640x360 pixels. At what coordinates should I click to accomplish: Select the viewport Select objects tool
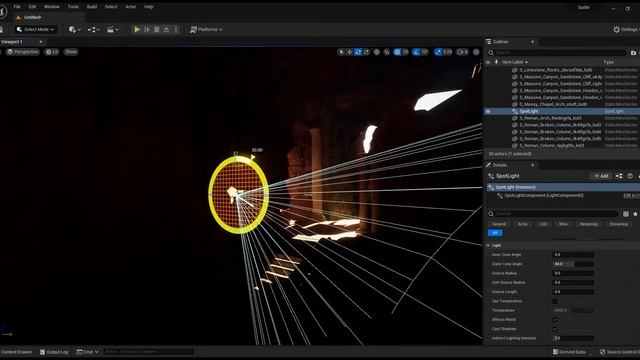341,52
